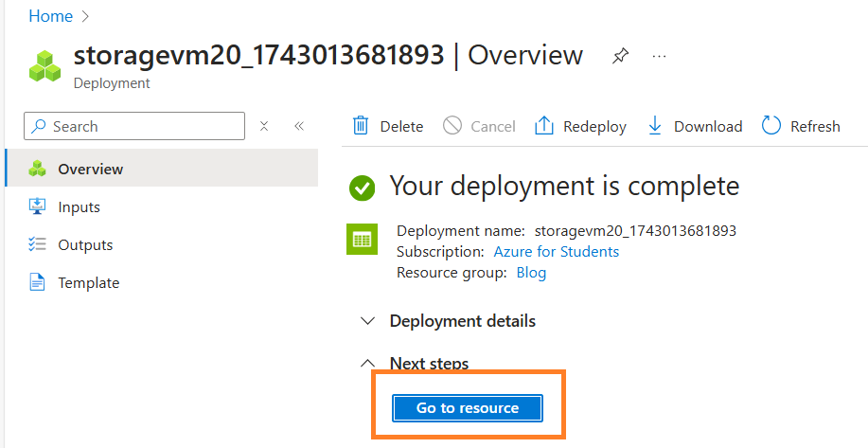Open the Blog resource group link
Image resolution: width=868 pixels, height=448 pixels.
tap(531, 273)
